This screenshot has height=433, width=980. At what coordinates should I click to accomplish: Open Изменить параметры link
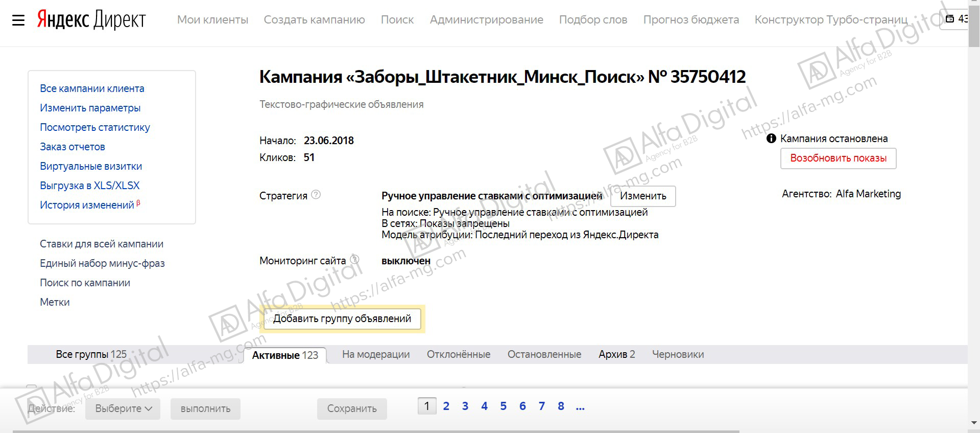90,108
